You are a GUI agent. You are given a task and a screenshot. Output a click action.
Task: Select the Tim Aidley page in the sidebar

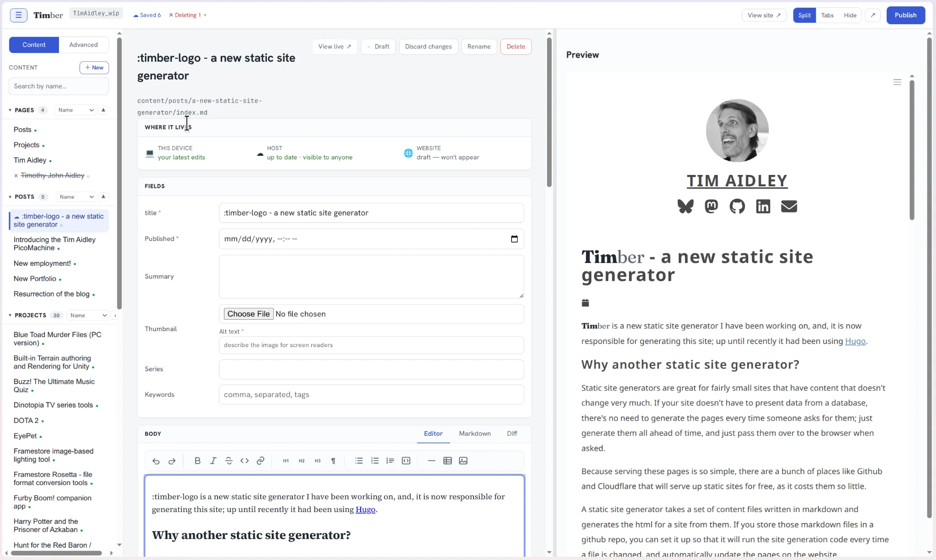pyautogui.click(x=30, y=160)
